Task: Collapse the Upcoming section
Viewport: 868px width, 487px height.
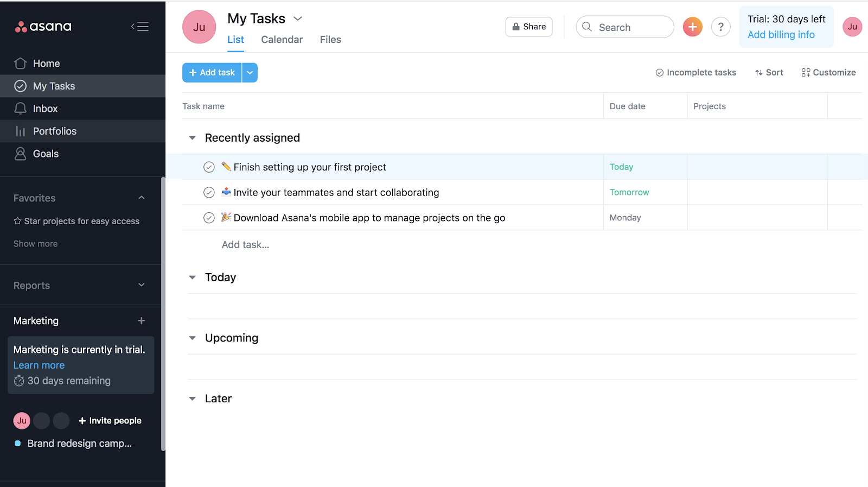Action: (192, 338)
